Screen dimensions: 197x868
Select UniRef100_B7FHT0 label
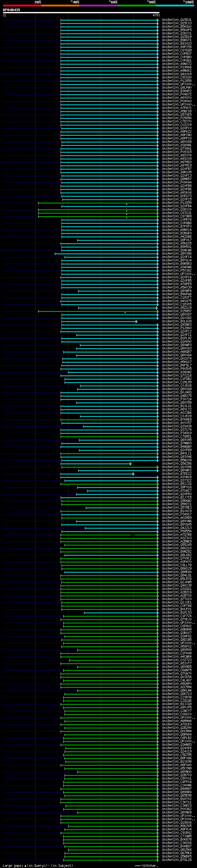pos(177,226)
